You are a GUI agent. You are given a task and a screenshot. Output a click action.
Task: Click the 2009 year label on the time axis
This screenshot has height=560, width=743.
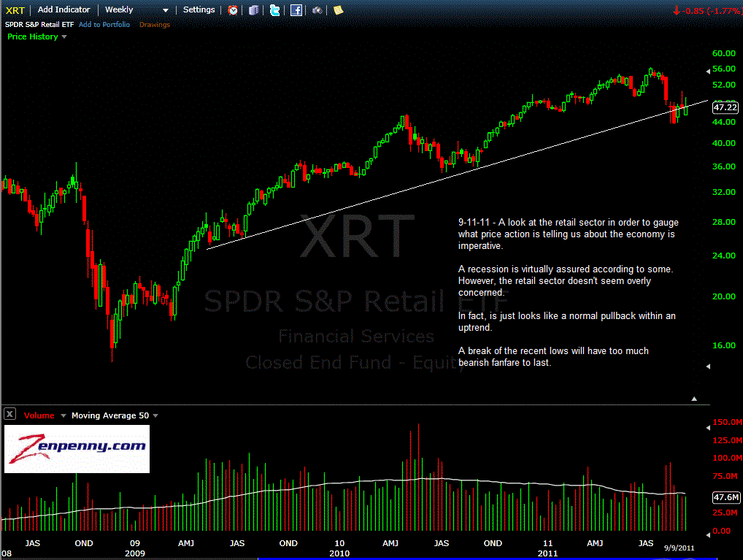coord(135,553)
